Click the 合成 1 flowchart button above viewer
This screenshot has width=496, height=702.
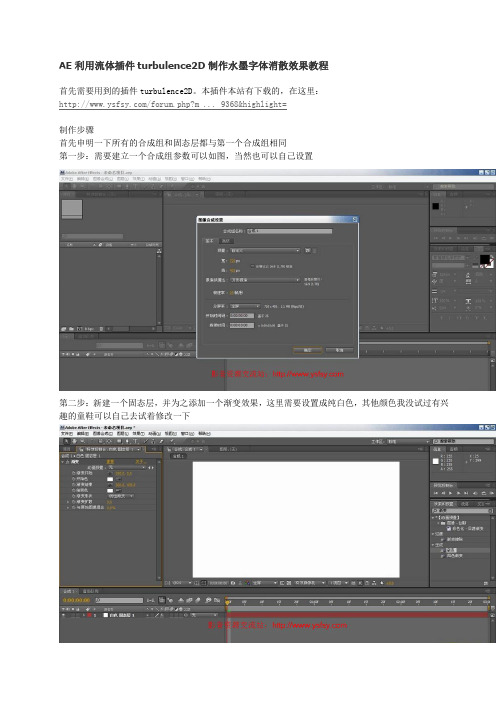point(180,456)
